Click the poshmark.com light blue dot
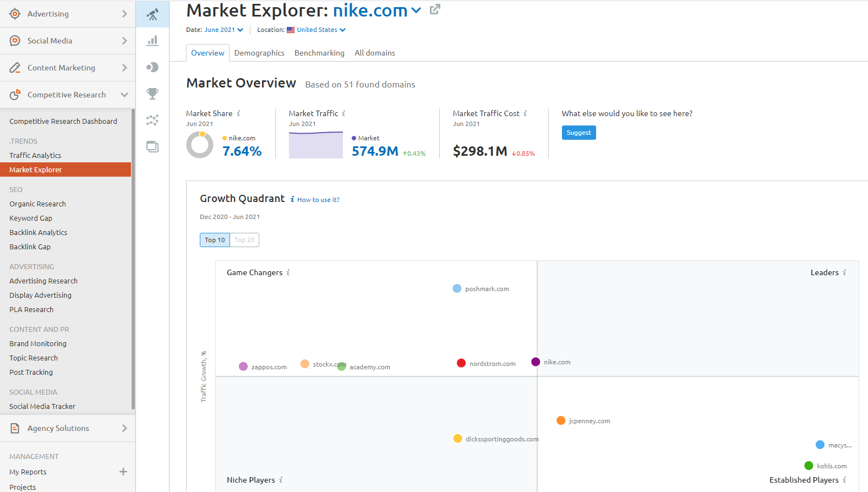This screenshot has width=868, height=492. point(457,288)
